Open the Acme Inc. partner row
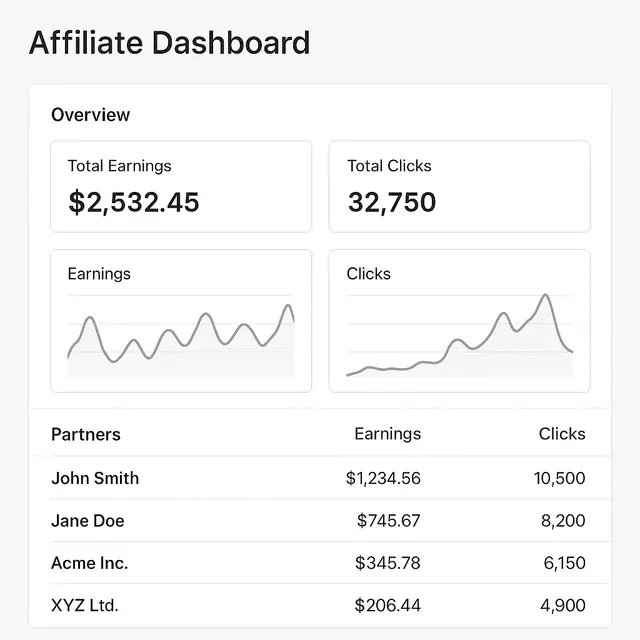The height and width of the screenshot is (640, 640). tap(89, 563)
